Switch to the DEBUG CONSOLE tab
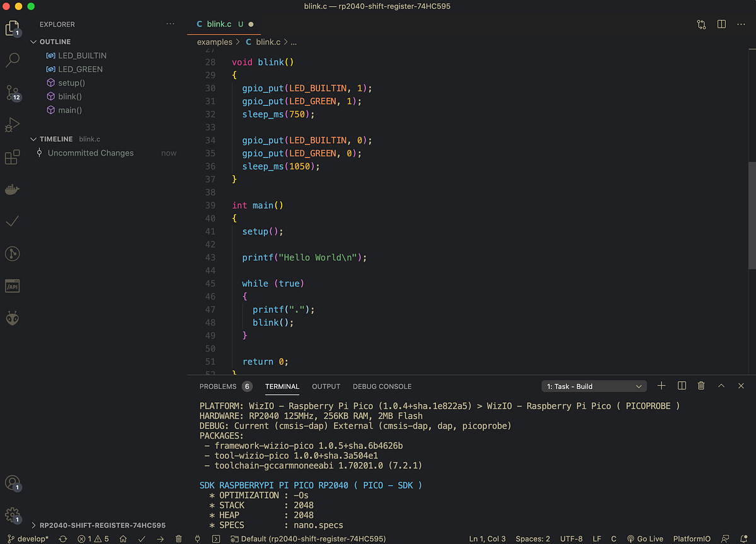 [x=382, y=386]
